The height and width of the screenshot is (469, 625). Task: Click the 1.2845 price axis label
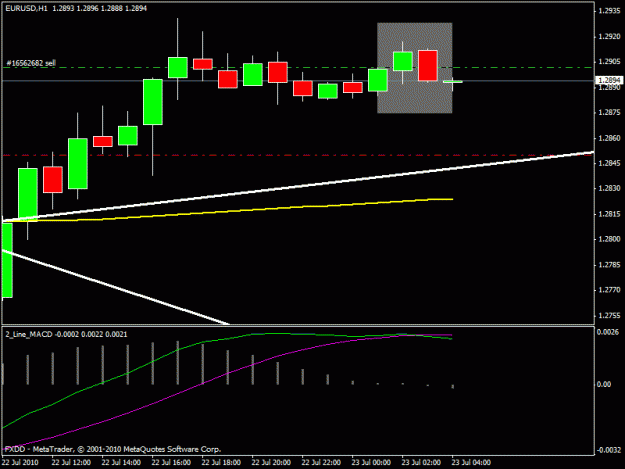pyautogui.click(x=609, y=163)
